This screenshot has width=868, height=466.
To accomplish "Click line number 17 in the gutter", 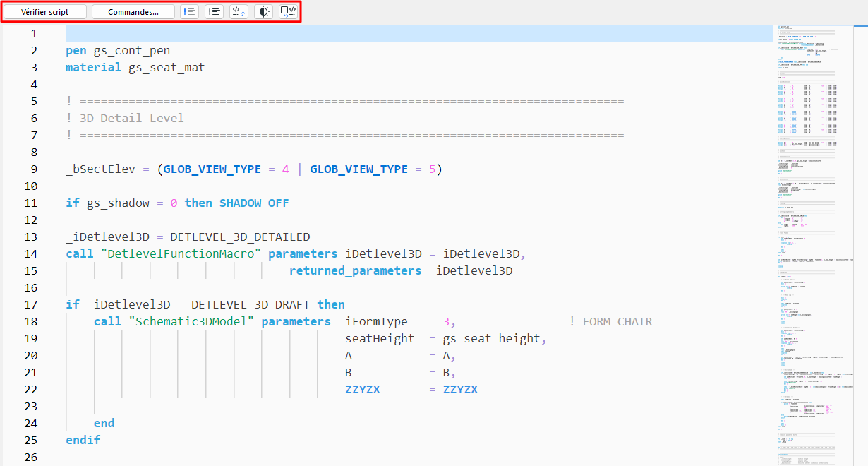I will [x=30, y=304].
